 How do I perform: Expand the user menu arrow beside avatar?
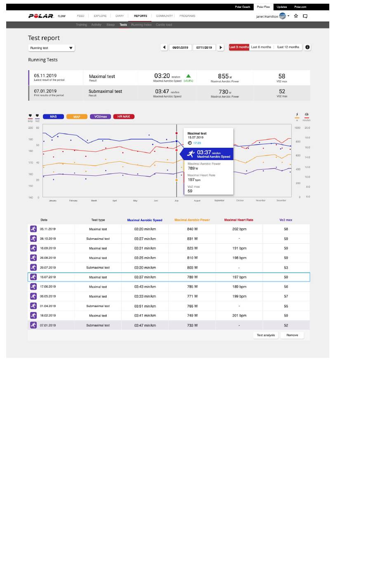(x=288, y=16)
